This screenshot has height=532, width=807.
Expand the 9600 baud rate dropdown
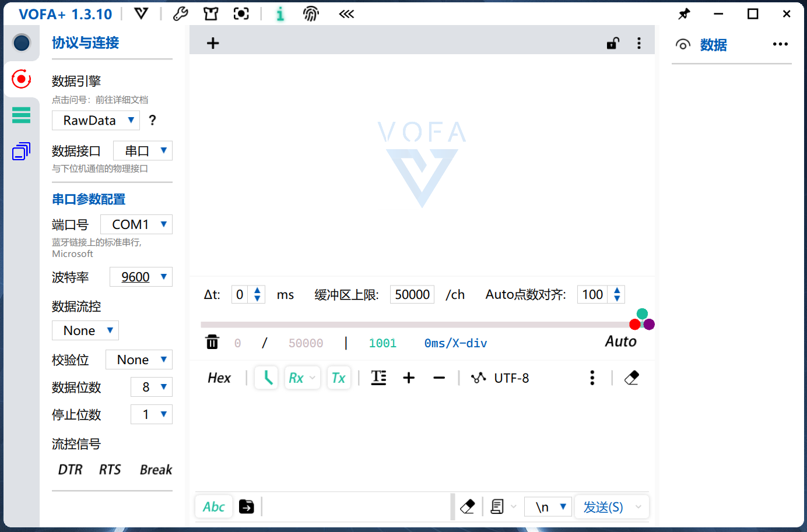point(141,277)
